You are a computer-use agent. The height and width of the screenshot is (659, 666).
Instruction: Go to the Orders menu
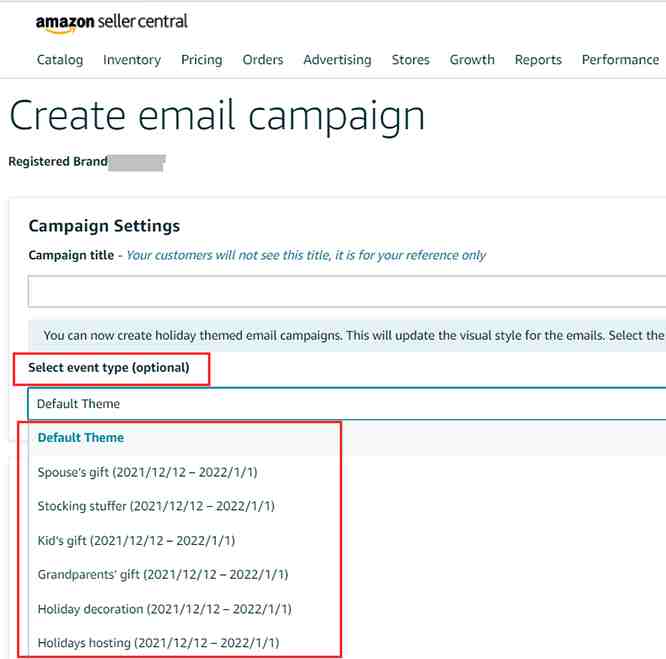tap(263, 60)
